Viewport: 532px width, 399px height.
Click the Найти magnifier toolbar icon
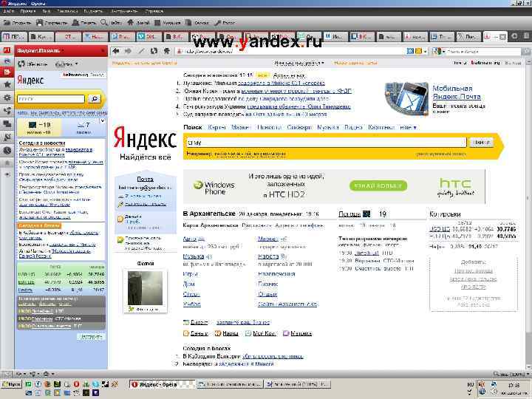(104, 22)
